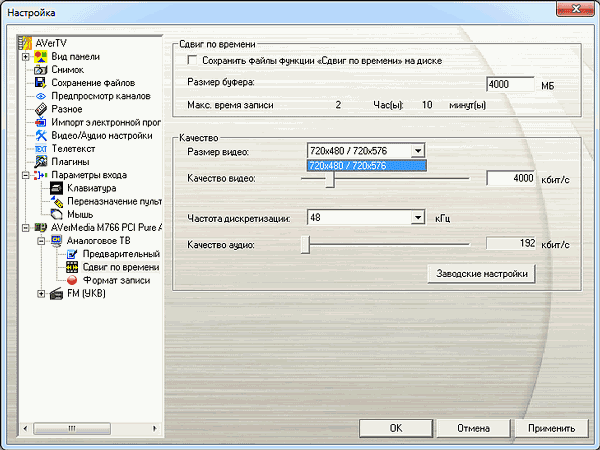Screen dimensions: 600x450
Task: Click the Видео/Аудио настройки tools icon
Action: (x=41, y=135)
